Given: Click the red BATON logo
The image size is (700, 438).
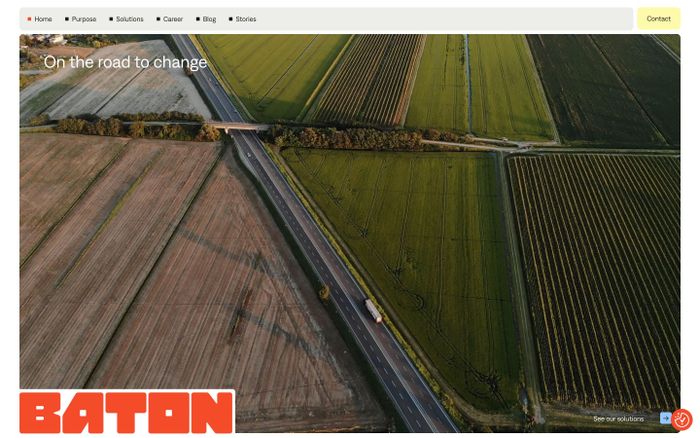Looking at the screenshot, I should [x=126, y=412].
